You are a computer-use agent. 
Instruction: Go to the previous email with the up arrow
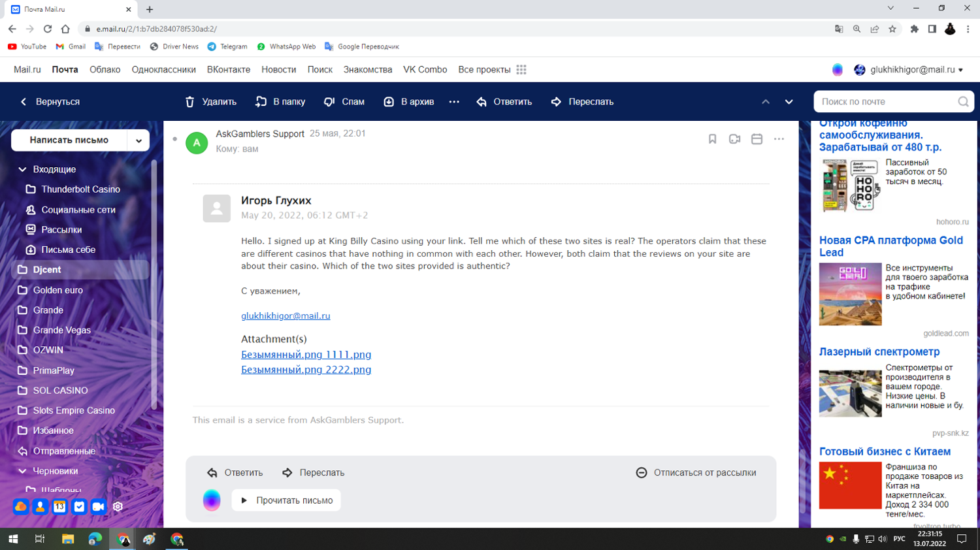point(766,102)
